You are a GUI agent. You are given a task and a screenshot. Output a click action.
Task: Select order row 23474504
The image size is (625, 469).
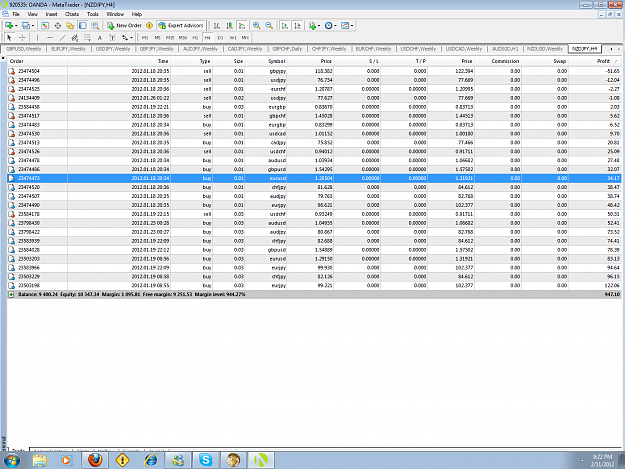pyautogui.click(x=314, y=71)
